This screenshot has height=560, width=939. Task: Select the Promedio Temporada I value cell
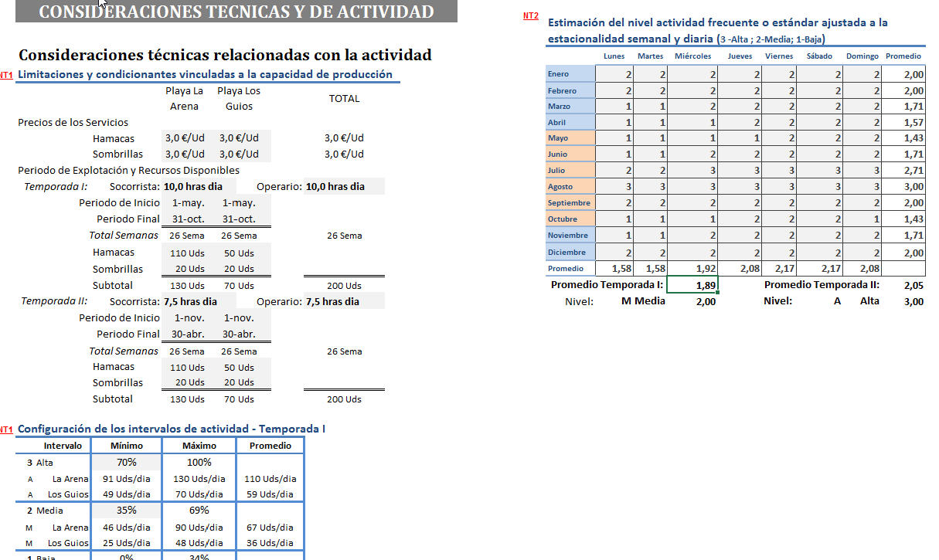tap(692, 285)
